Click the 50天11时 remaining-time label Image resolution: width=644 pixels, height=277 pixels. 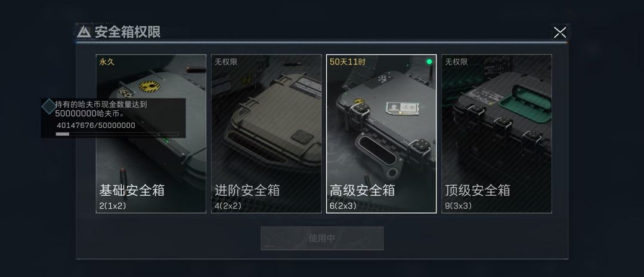point(348,62)
